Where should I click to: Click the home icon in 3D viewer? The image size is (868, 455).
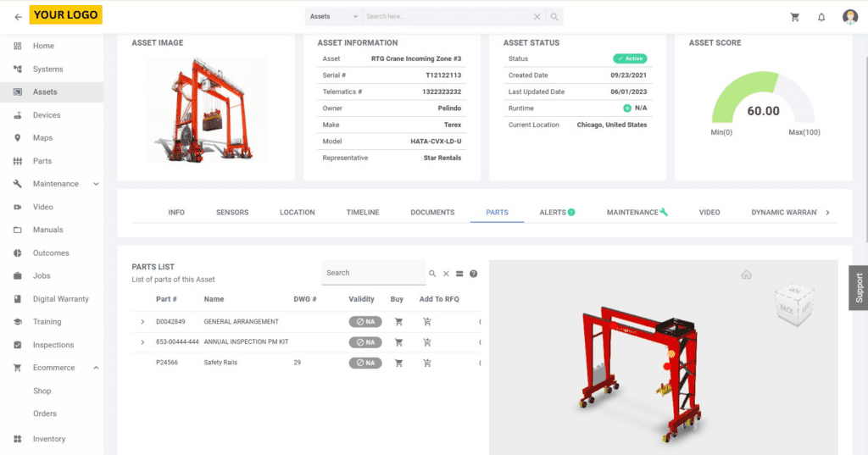pyautogui.click(x=746, y=275)
